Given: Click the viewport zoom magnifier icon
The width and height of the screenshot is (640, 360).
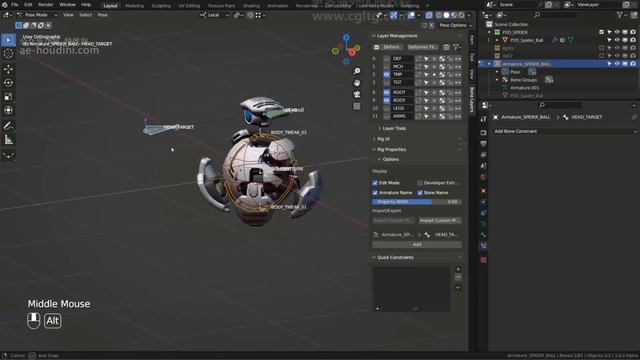Looking at the screenshot, I should click(357, 71).
